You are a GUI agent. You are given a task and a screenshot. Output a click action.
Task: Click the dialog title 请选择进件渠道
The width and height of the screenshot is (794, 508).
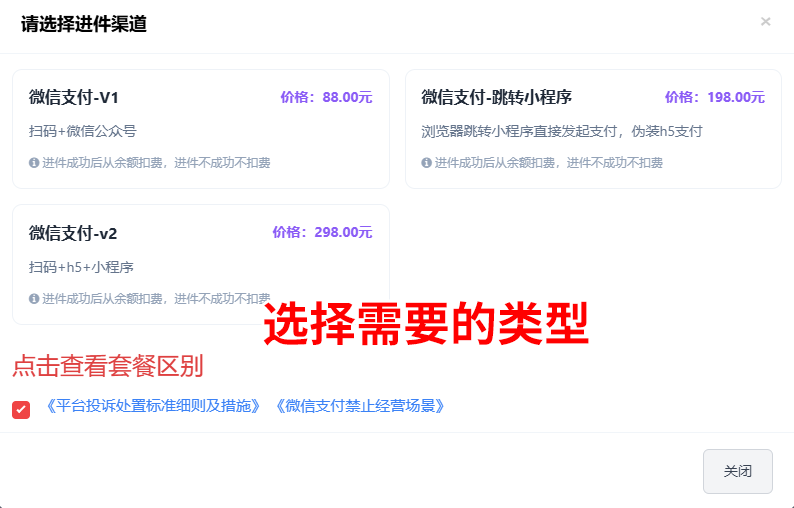click(x=84, y=24)
